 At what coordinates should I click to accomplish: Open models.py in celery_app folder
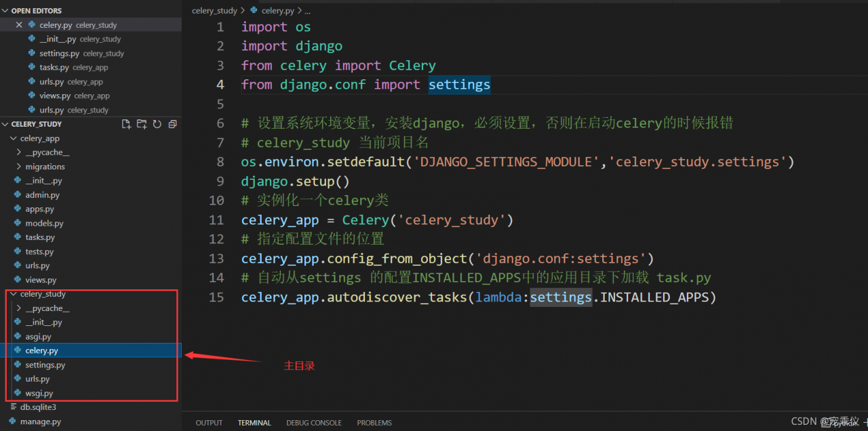click(x=91, y=224)
